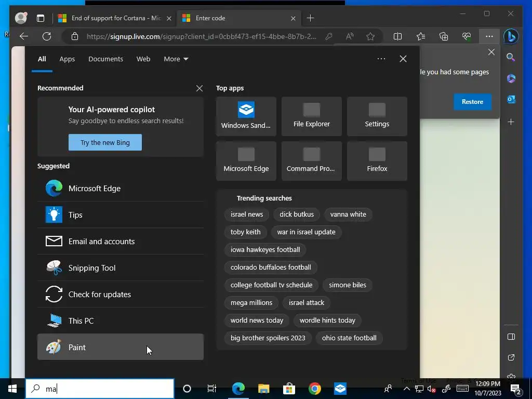Viewport: 532px width, 399px height.
Task: Click Restore button in Edge prompt
Action: coord(472,102)
